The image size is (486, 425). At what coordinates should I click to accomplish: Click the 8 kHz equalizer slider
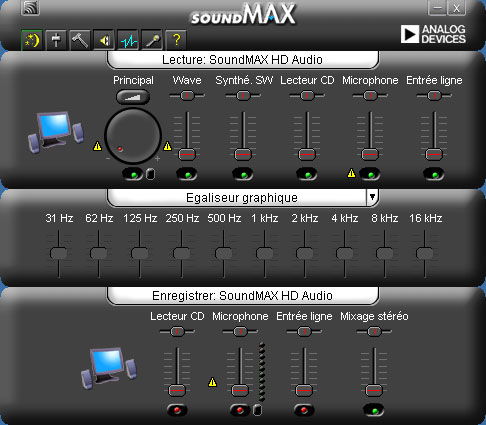tap(385, 253)
